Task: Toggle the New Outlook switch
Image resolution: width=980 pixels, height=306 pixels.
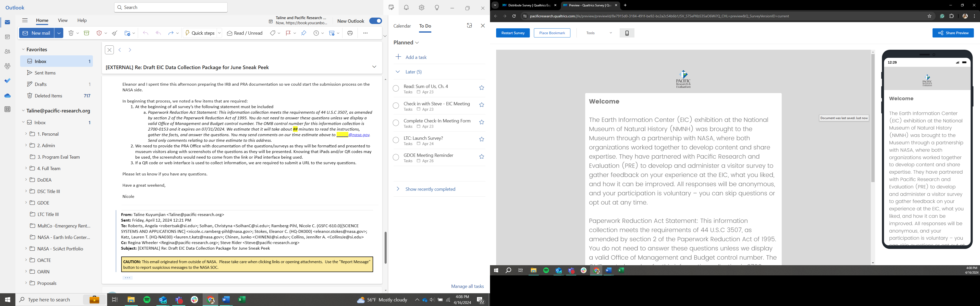Action: coord(375,21)
